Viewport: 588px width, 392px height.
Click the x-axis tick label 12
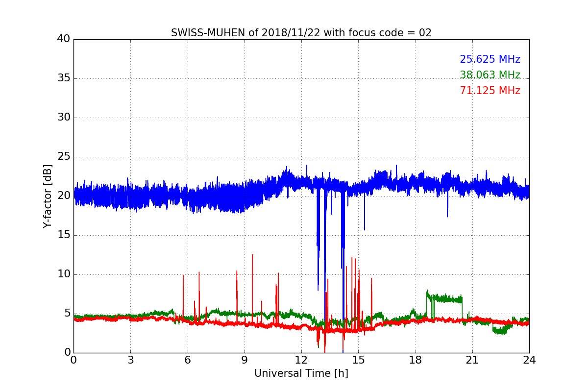[301, 360]
